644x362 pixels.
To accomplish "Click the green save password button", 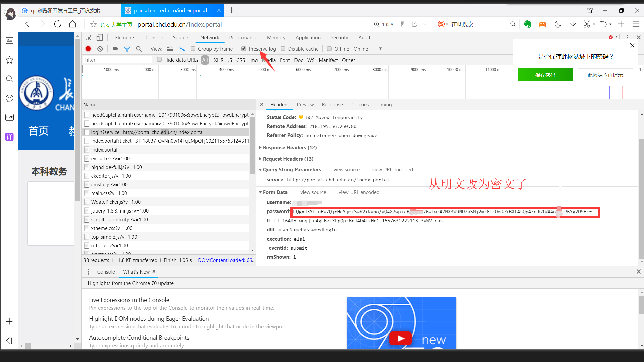I will coord(545,75).
